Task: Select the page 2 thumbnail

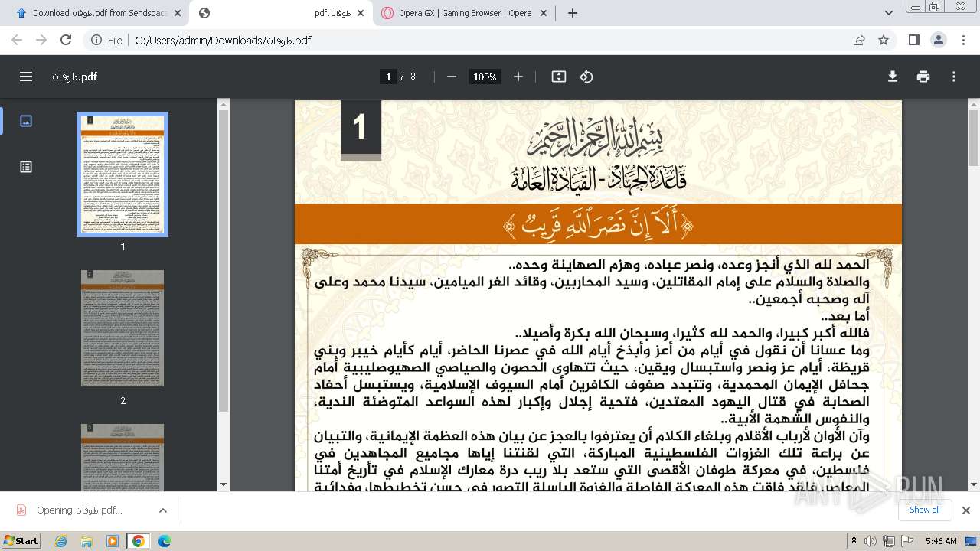Action: (122, 328)
